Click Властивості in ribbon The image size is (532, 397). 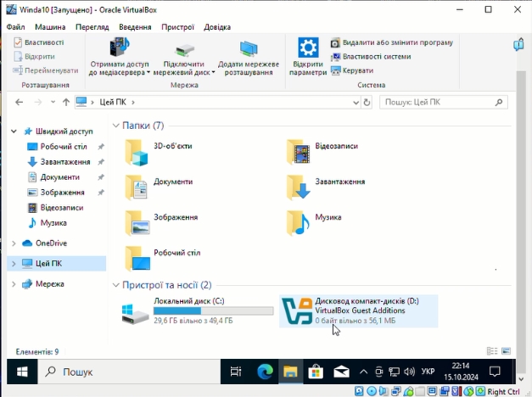pyautogui.click(x=39, y=42)
